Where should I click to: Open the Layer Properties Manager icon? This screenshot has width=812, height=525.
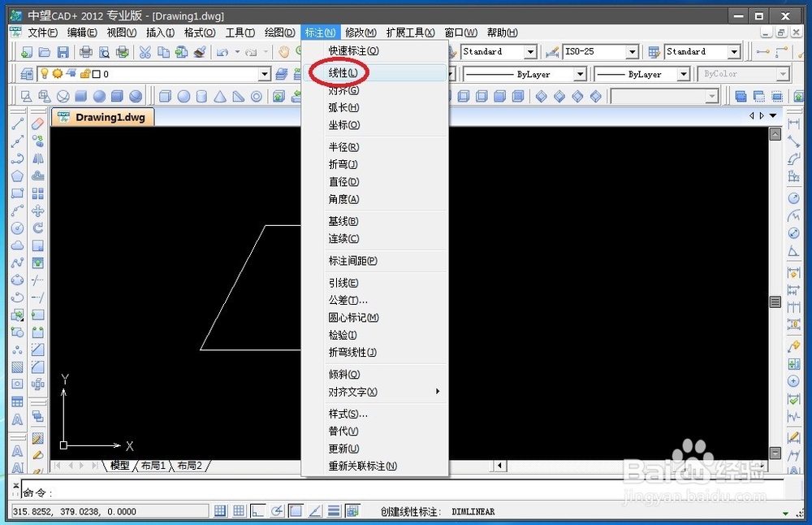[x=27, y=74]
